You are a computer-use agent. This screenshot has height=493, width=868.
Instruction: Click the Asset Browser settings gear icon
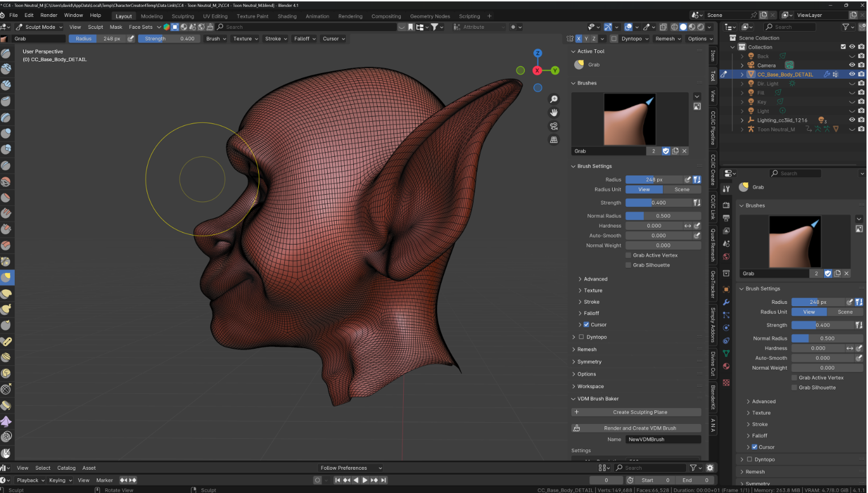point(710,468)
